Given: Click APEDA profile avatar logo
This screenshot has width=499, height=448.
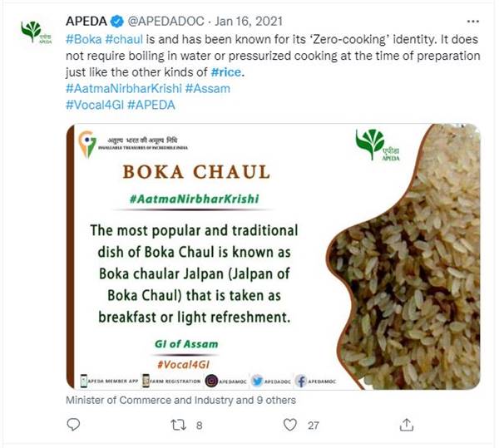Looking at the screenshot, I should tap(32, 32).
